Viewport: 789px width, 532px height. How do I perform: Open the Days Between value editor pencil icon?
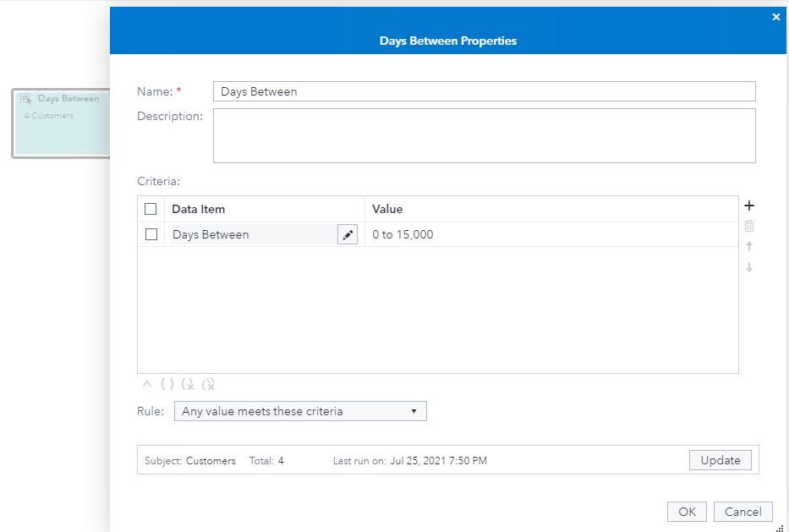[x=348, y=234]
